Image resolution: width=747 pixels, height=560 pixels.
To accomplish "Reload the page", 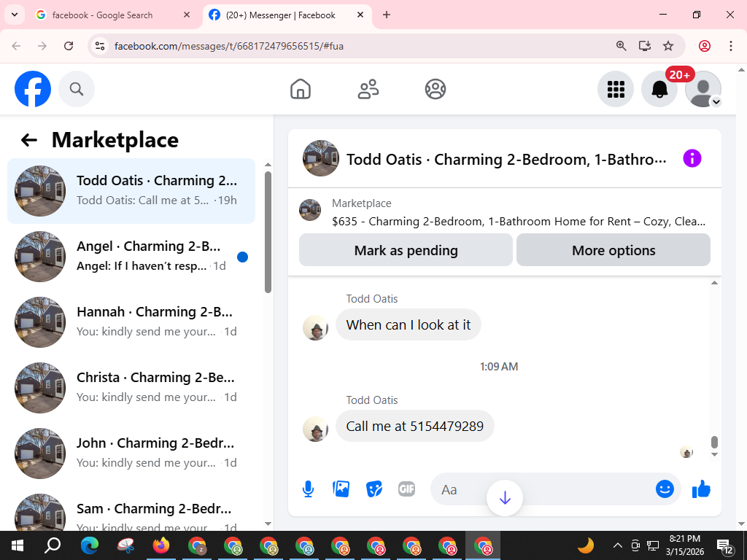I will pos(69,46).
